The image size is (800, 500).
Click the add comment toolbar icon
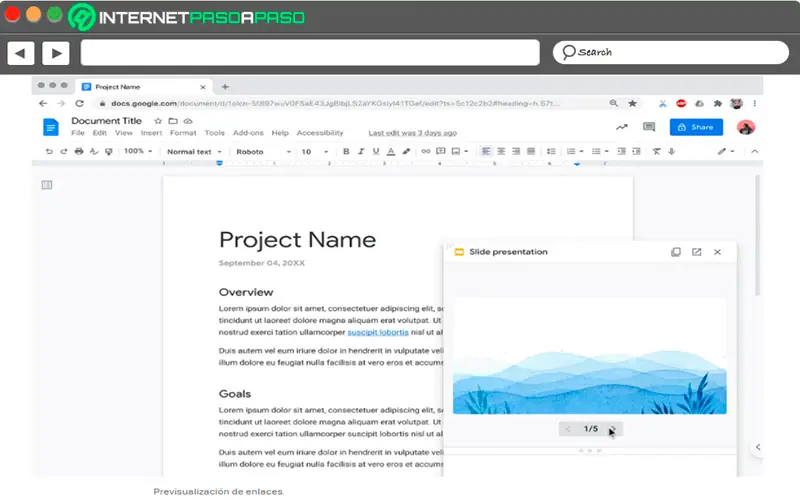coord(440,151)
